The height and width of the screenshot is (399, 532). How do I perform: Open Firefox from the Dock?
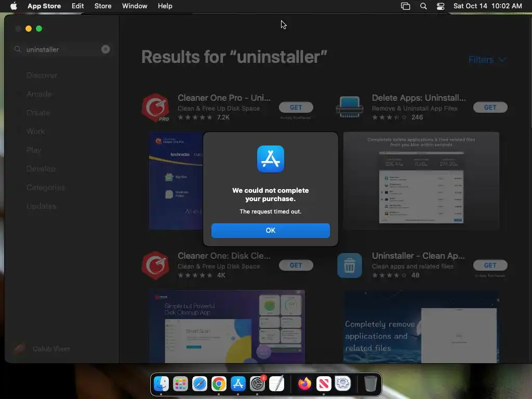pyautogui.click(x=304, y=384)
